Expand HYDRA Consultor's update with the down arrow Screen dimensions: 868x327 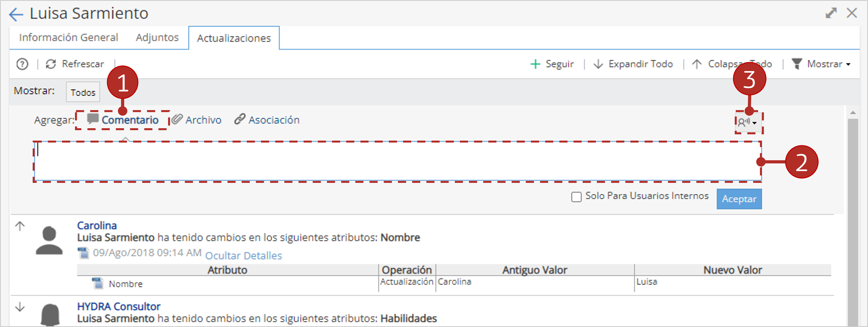tap(20, 307)
